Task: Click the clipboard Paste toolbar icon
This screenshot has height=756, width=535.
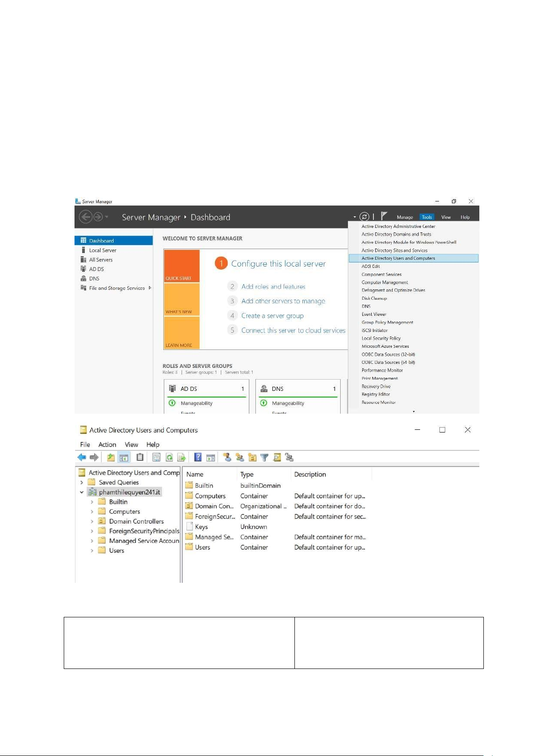Action: coord(140,457)
